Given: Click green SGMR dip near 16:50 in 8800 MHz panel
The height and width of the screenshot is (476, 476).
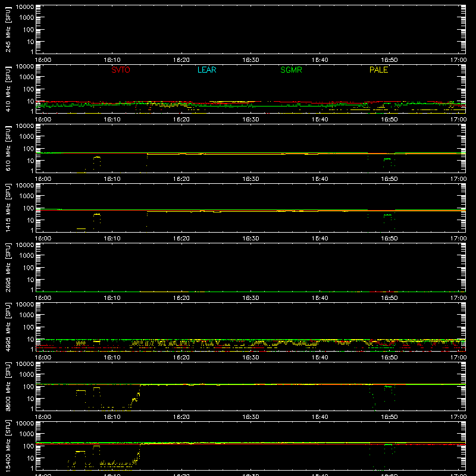Looking at the screenshot, I should coord(388,387).
